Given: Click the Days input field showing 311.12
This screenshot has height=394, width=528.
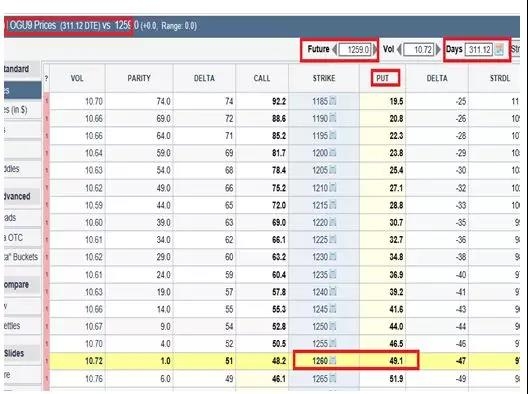Looking at the screenshot, I should (x=479, y=50).
